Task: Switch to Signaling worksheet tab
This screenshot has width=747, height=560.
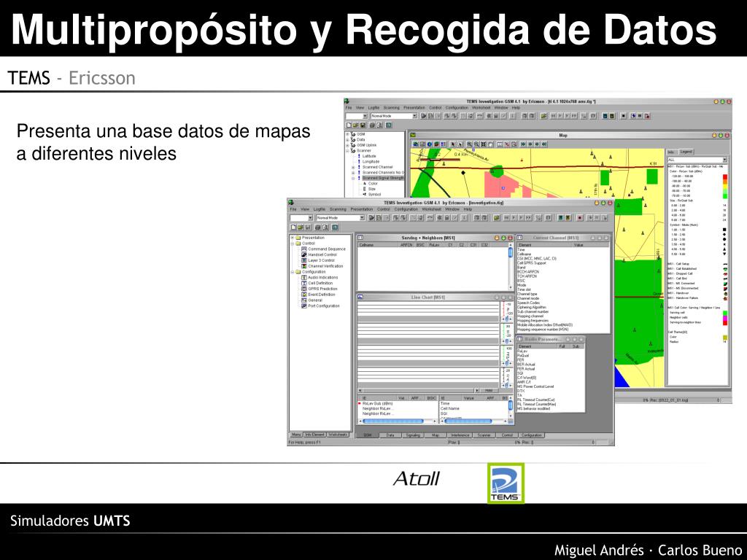Action: (413, 435)
